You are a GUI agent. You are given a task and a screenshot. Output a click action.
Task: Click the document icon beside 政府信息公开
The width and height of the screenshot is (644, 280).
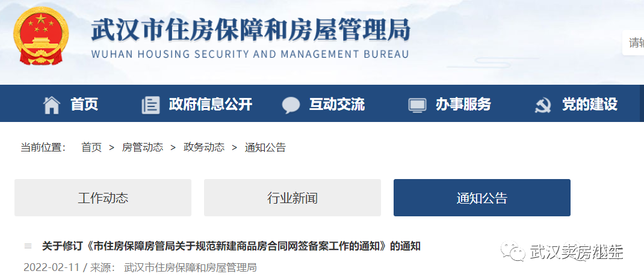(150, 105)
